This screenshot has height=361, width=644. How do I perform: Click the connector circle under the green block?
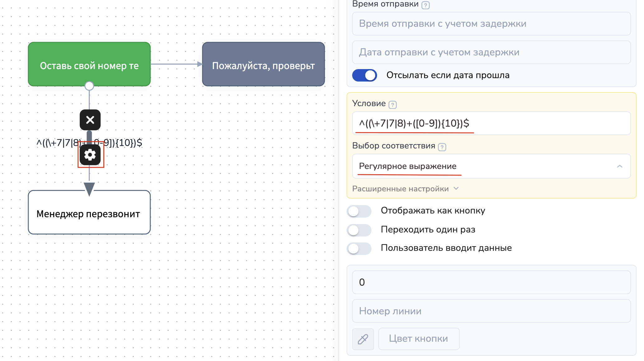(89, 86)
